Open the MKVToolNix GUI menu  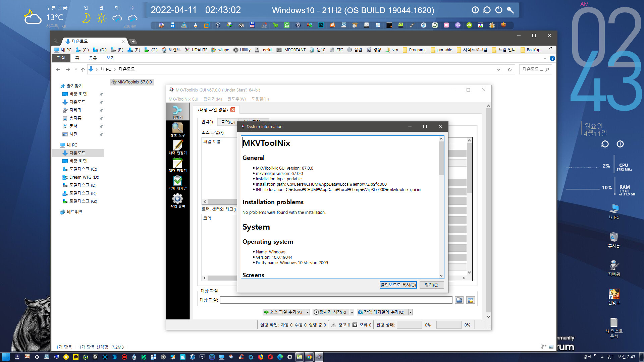pyautogui.click(x=183, y=99)
